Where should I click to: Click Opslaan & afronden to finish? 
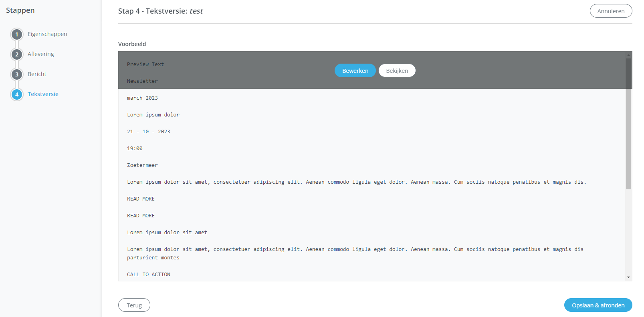598,305
